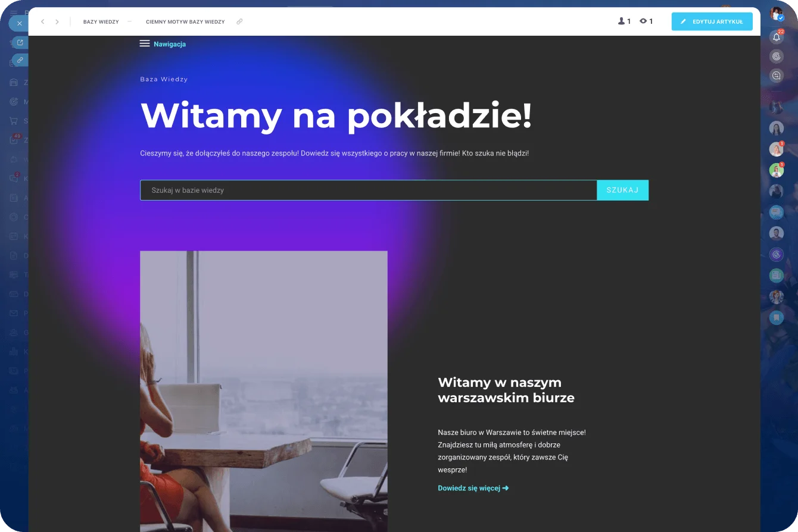The image size is (798, 532).
Task: Open article in new window from side tab
Action: (20, 42)
